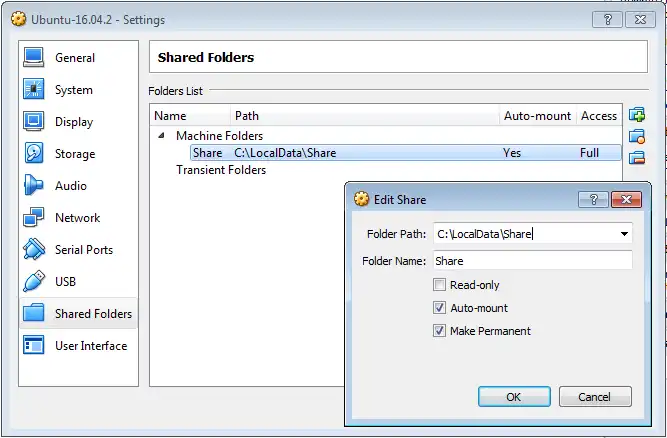Select the Transient Folders entry
The width and height of the screenshot is (667, 438).
click(221, 170)
